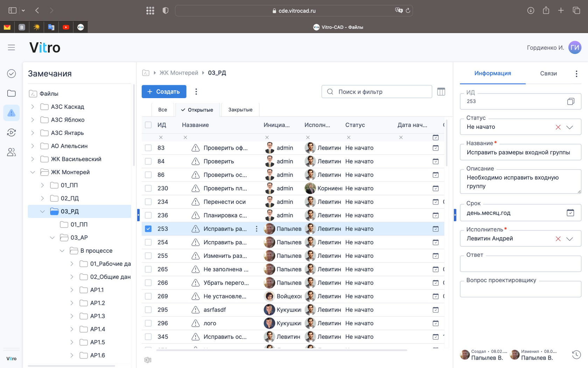
Task: Open the YouTube pinned tab
Action: (66, 27)
